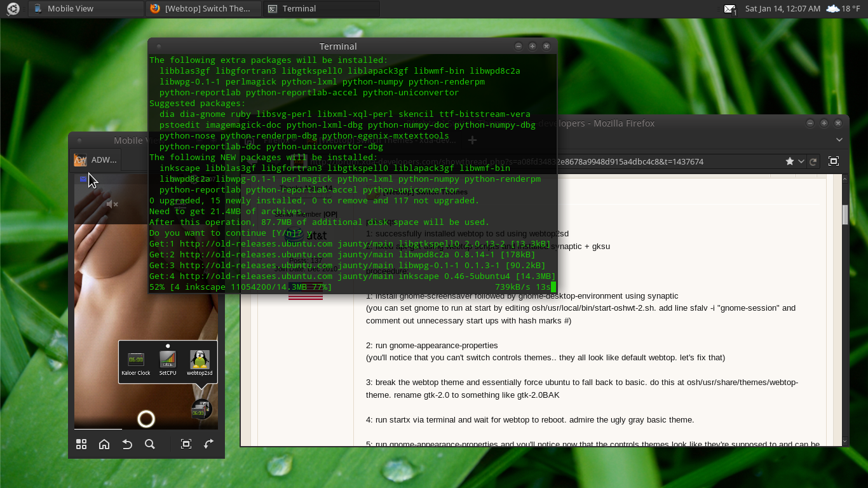Click 'Suggested packages:' line in Terminal
The width and height of the screenshot is (868, 488).
coord(198,104)
